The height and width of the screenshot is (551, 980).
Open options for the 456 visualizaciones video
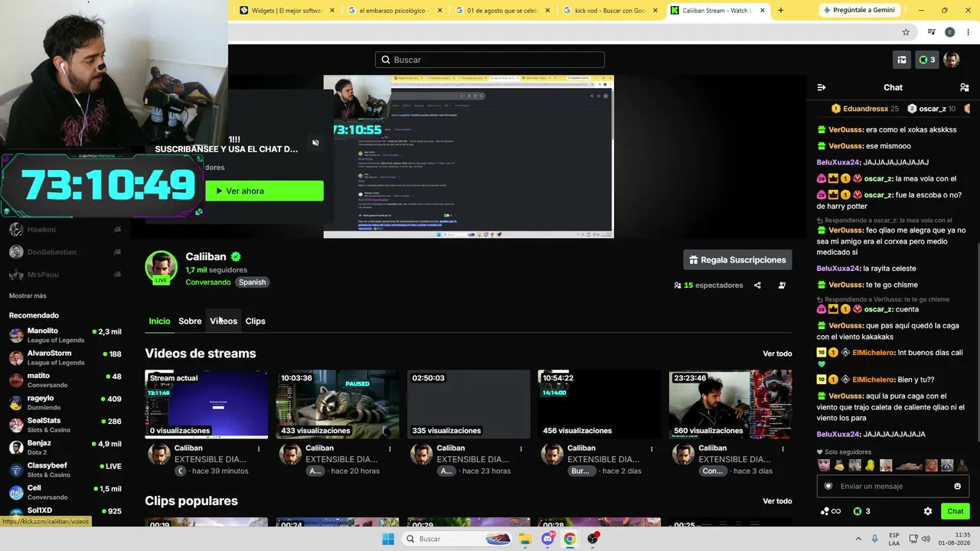pyautogui.click(x=652, y=448)
